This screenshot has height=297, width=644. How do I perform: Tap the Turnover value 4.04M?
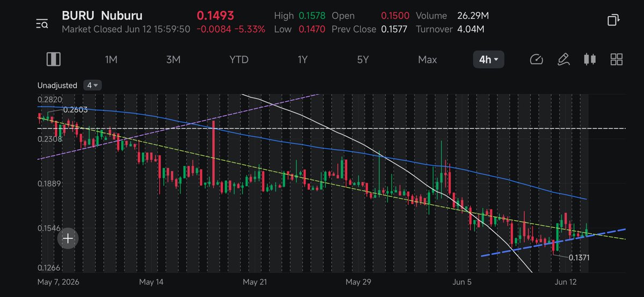click(x=471, y=29)
